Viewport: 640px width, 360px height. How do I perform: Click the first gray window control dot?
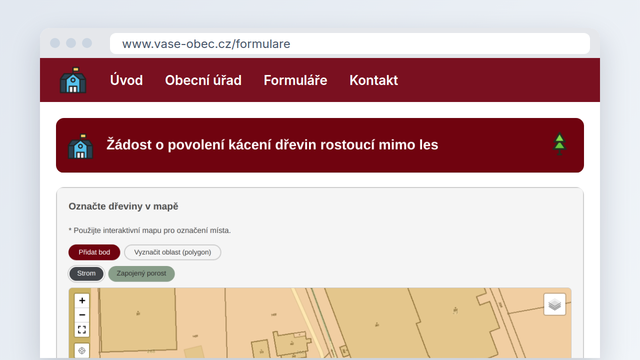coord(55,43)
